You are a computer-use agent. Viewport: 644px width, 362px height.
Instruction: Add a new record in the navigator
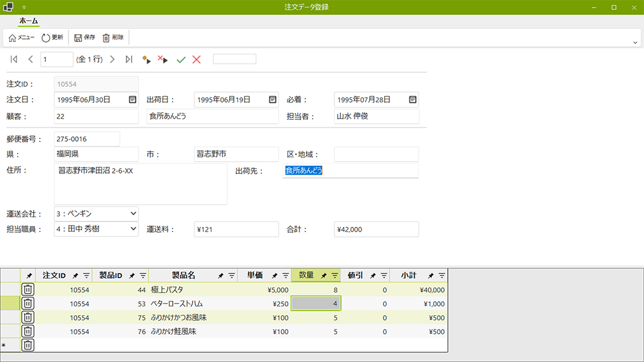(x=146, y=60)
